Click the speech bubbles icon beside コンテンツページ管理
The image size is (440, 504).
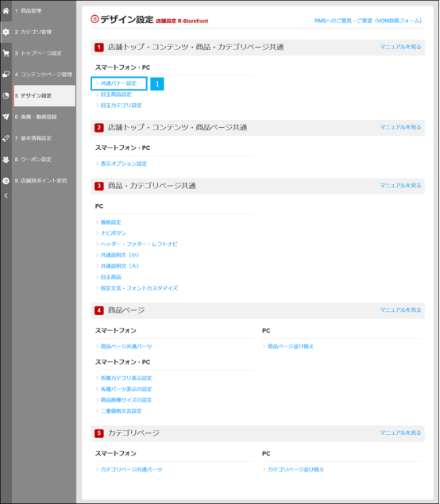tap(6, 75)
